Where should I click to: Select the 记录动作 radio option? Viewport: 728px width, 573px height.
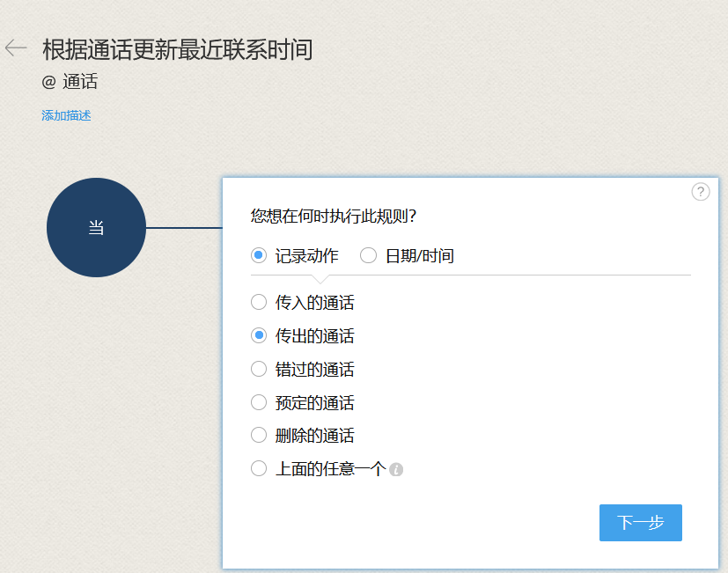point(259,256)
